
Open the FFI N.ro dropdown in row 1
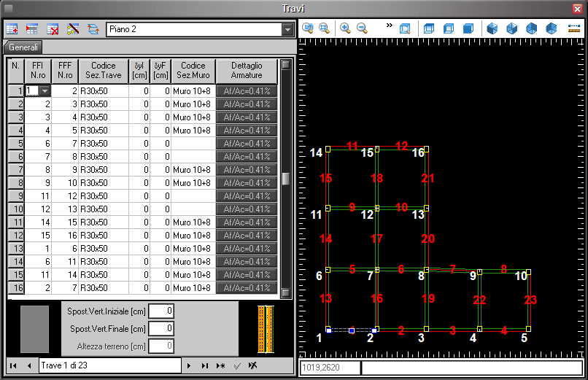[x=45, y=91]
